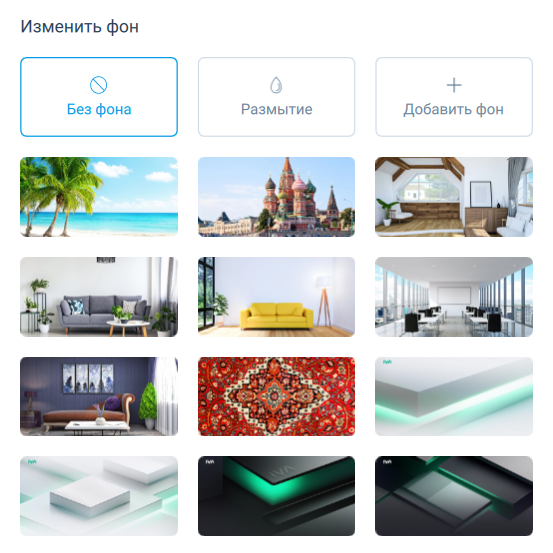Click the "Изменить фон" heading
553x553 pixels.
tap(80, 27)
